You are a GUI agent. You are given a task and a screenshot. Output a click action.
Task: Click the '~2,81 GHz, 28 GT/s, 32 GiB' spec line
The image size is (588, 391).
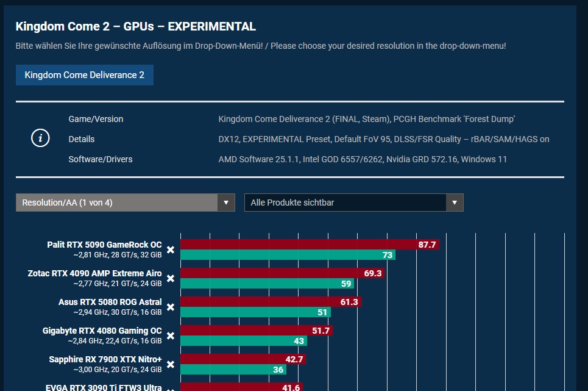pos(118,255)
